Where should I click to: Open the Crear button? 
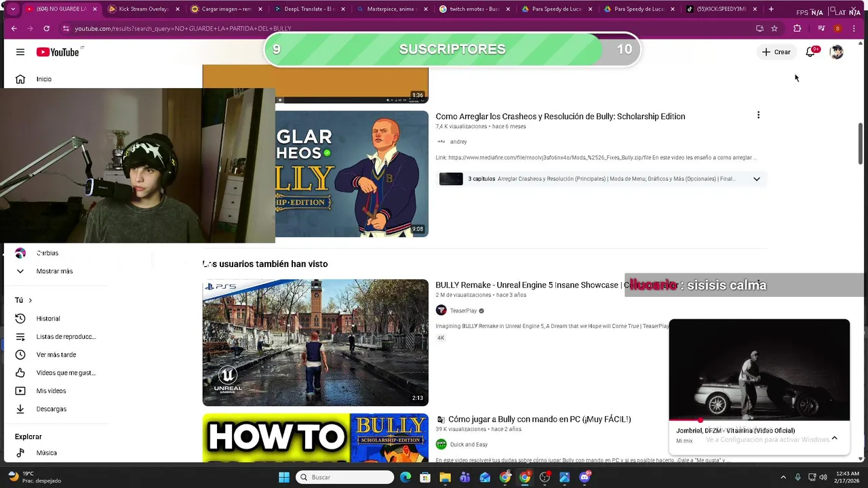(x=776, y=52)
